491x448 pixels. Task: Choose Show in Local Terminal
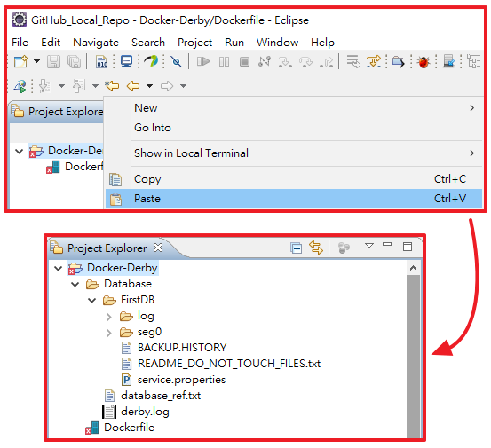pos(294,153)
